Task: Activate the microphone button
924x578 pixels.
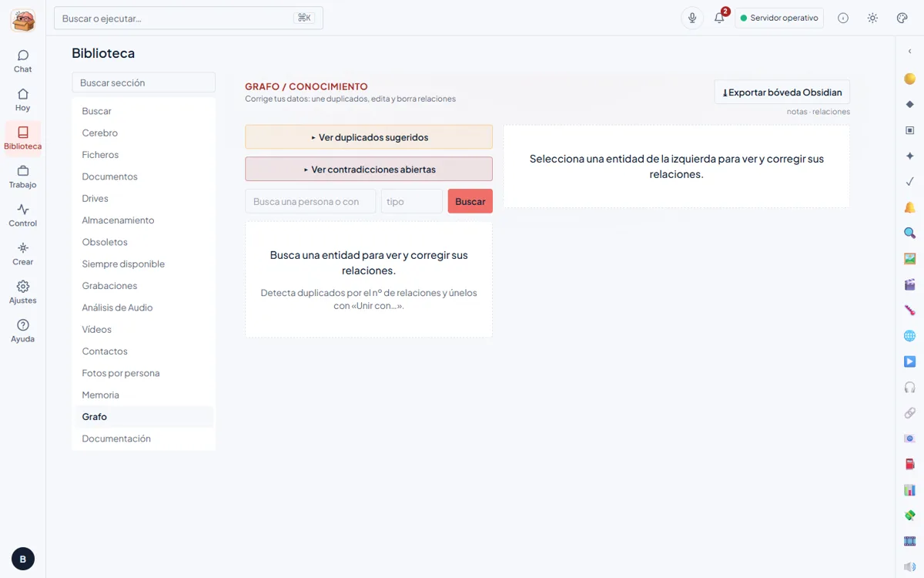Action: coord(692,18)
